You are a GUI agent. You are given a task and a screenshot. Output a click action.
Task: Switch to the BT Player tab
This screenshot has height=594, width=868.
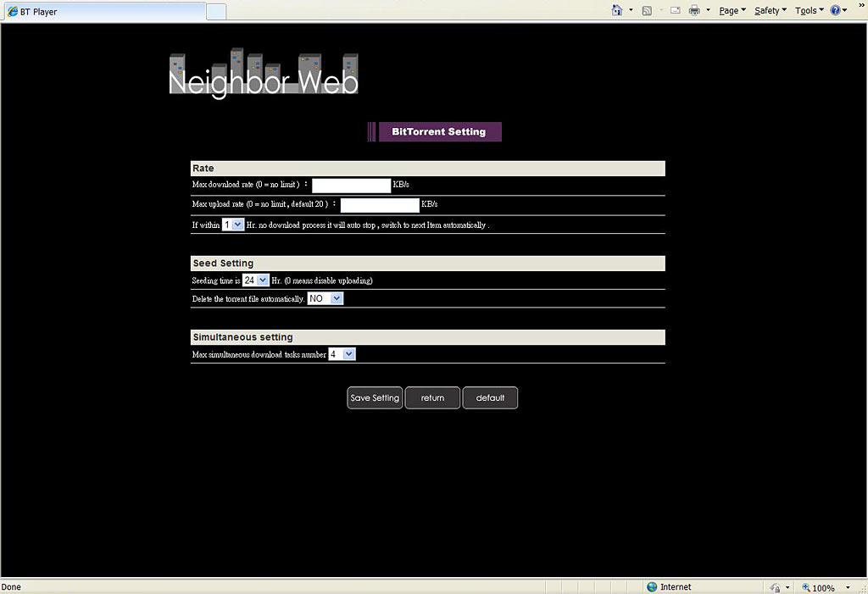pyautogui.click(x=104, y=11)
